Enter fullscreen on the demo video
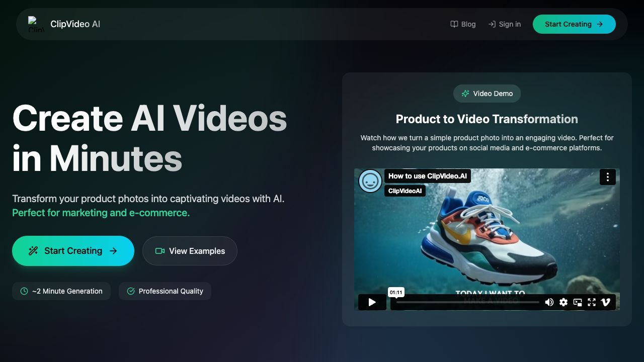 592,302
